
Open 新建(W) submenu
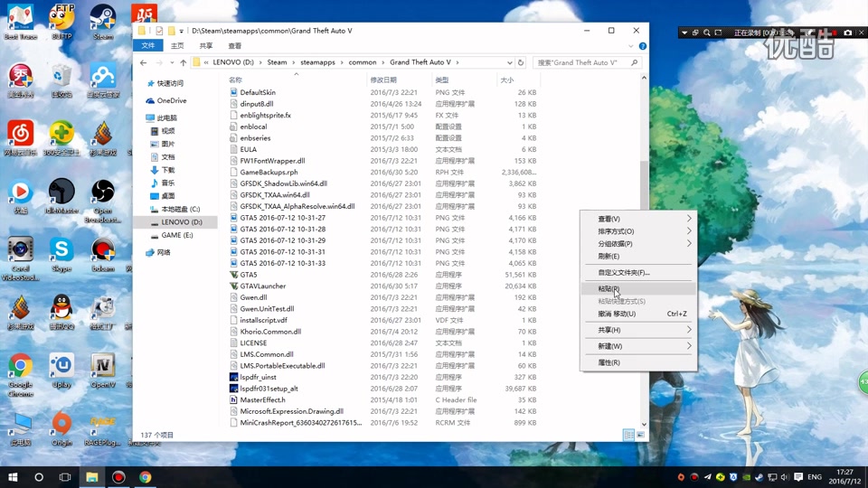(x=638, y=346)
